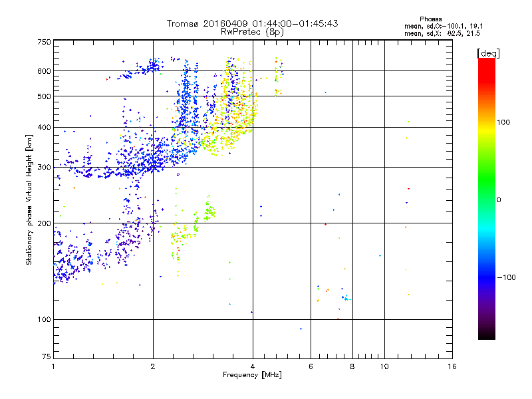The image size is (532, 399).
Task: Click the colorbar tick label "0"
Action: [x=499, y=200]
